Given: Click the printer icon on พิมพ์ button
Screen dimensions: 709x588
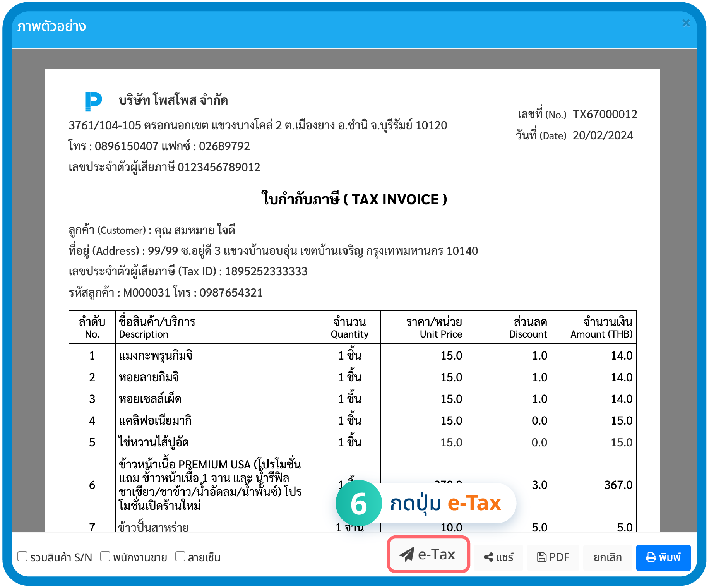Looking at the screenshot, I should click(651, 557).
